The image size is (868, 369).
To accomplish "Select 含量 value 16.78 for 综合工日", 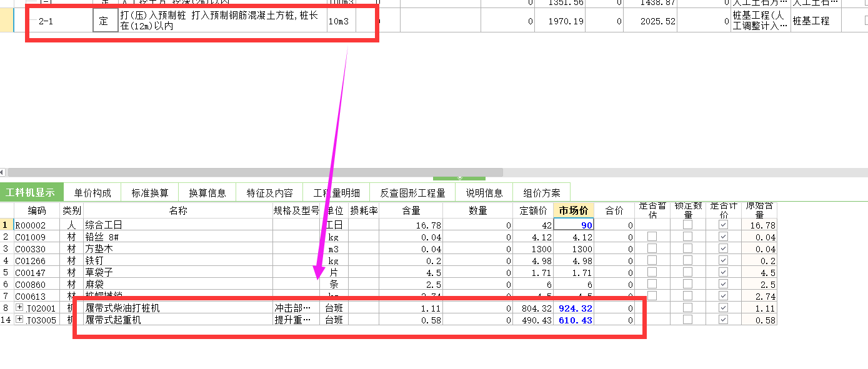I will (411, 225).
